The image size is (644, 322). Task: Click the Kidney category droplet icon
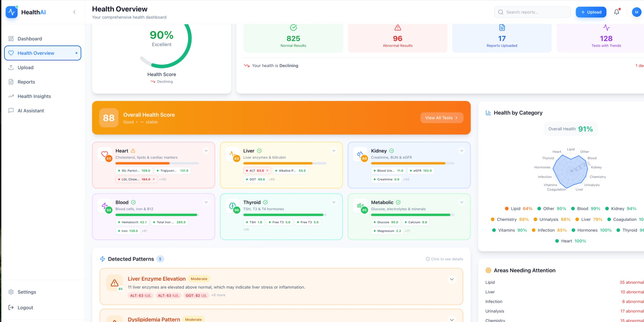coord(360,154)
